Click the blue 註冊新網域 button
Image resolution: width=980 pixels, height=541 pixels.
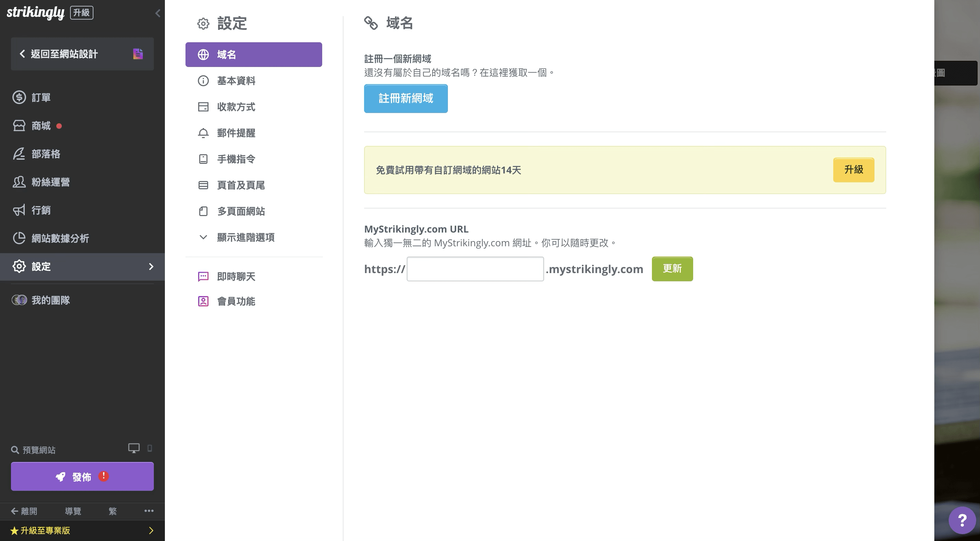click(406, 99)
